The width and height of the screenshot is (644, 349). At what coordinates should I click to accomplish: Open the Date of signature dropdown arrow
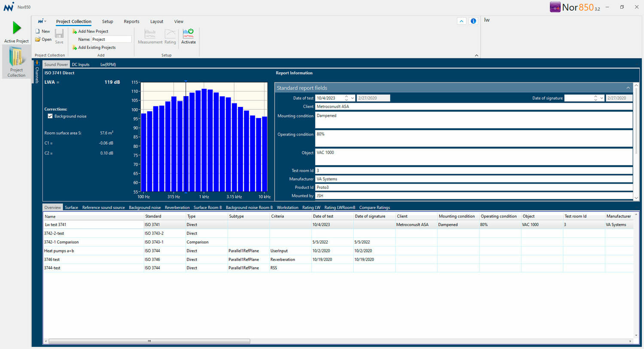point(601,98)
